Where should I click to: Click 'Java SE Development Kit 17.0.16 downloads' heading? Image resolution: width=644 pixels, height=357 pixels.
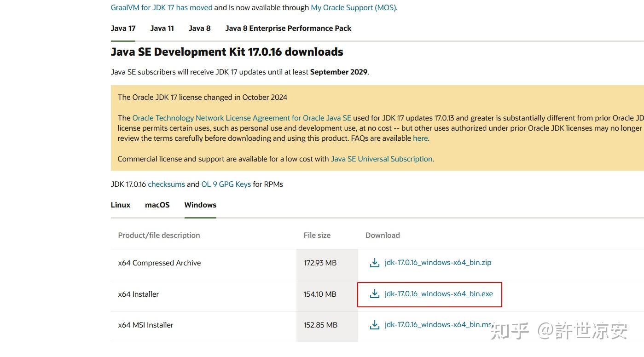(x=227, y=52)
